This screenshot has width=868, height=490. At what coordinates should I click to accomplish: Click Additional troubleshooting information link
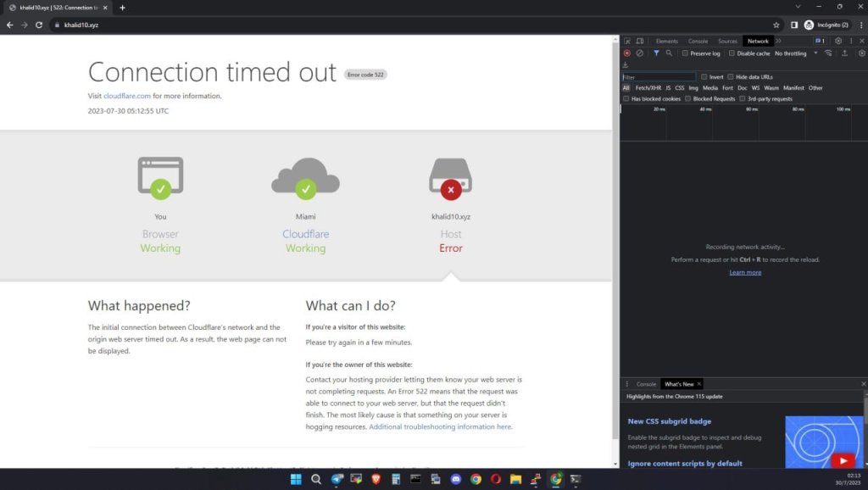440,427
